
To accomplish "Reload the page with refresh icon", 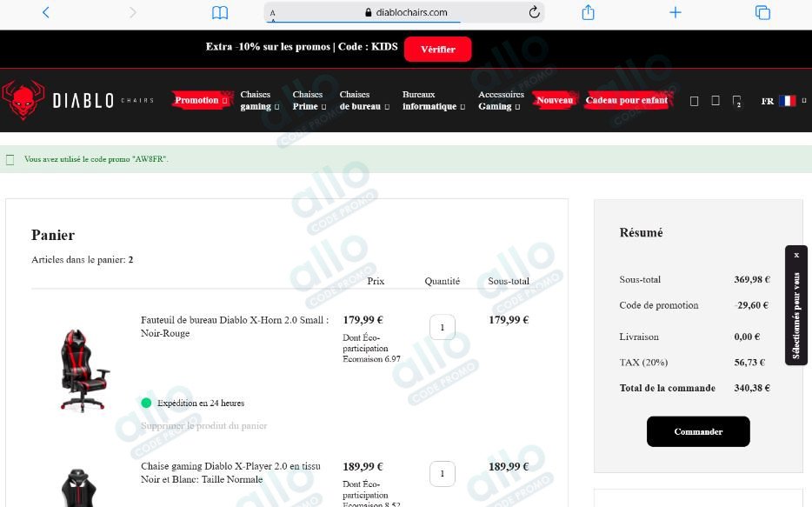I will click(534, 12).
